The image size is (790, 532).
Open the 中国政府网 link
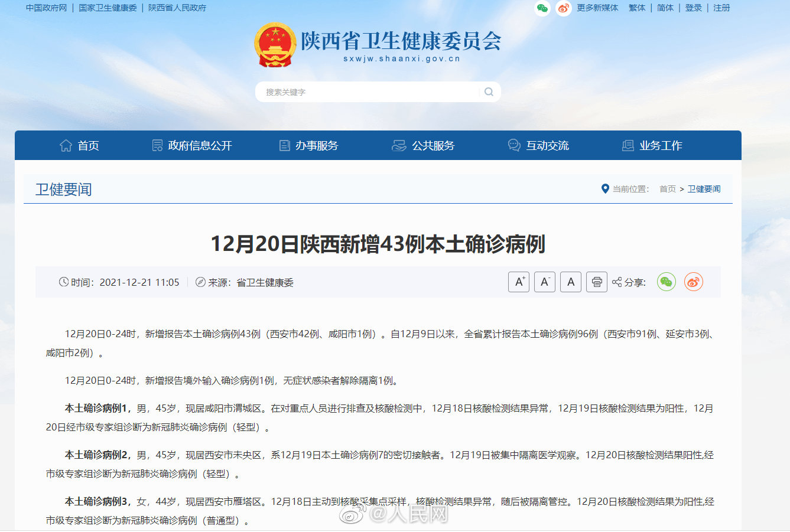(46, 8)
